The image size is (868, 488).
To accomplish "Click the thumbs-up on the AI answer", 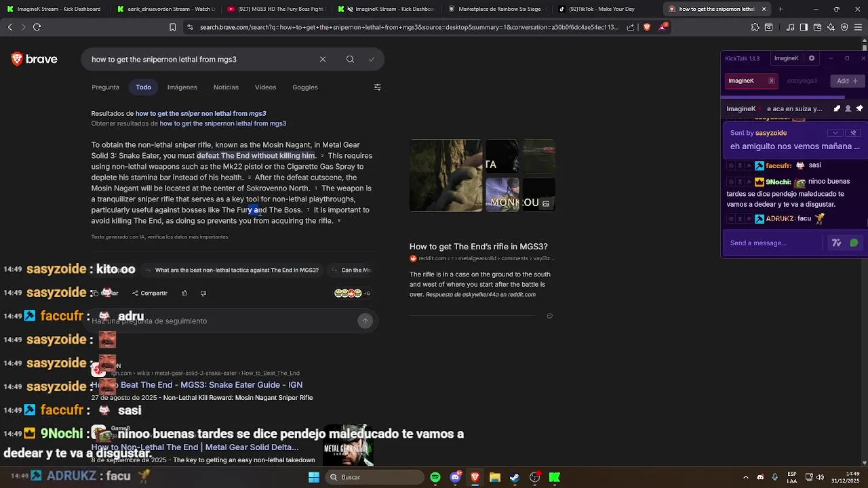I will tap(184, 293).
